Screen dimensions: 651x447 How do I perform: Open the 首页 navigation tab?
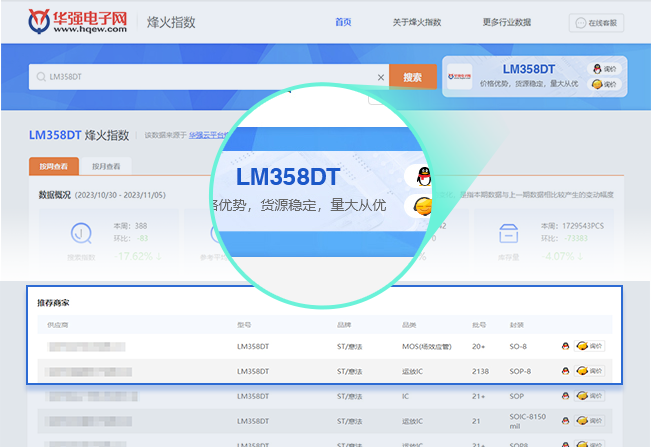point(343,22)
